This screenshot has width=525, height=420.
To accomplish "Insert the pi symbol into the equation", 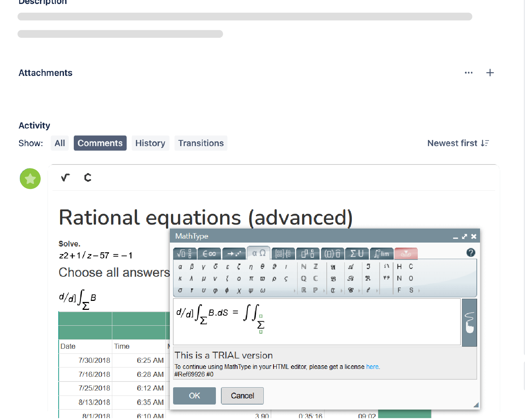I will (x=251, y=278).
